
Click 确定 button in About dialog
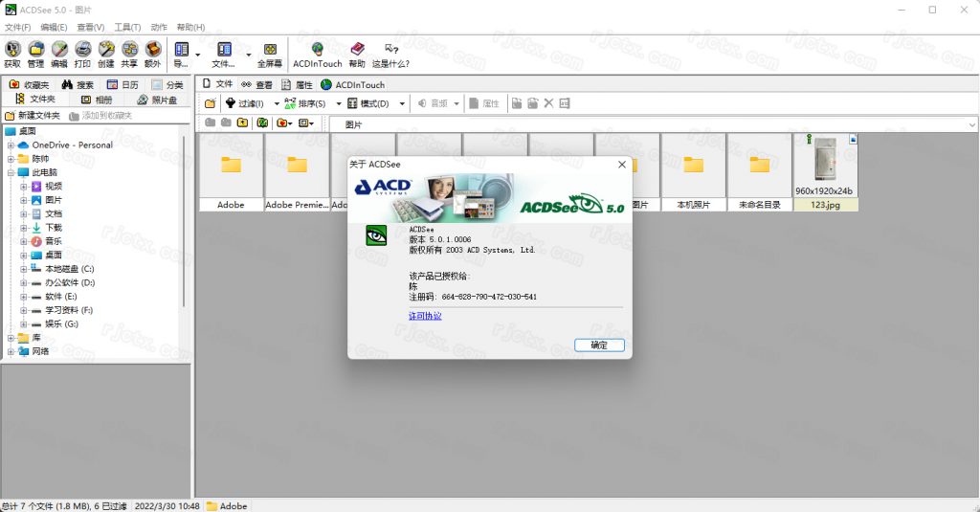[599, 345]
